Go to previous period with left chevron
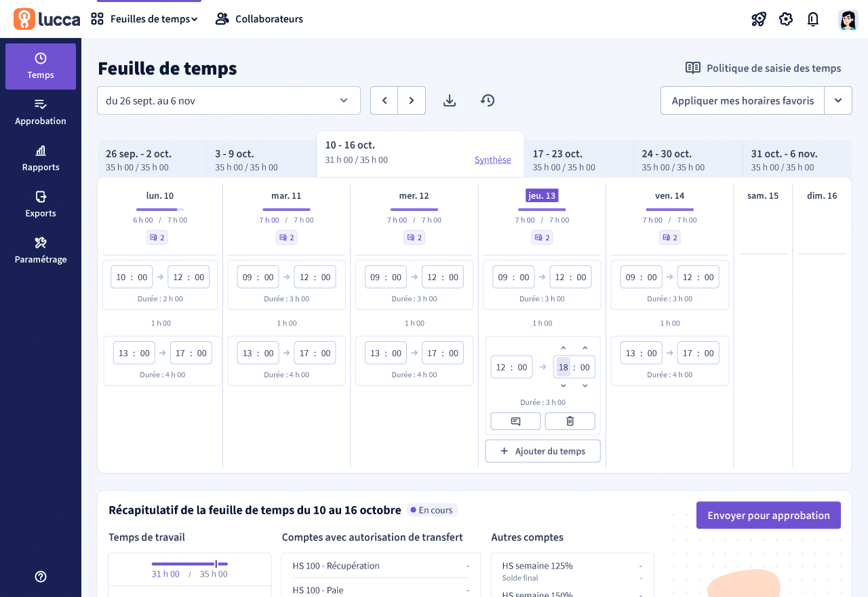Image resolution: width=868 pixels, height=597 pixels. pos(384,100)
